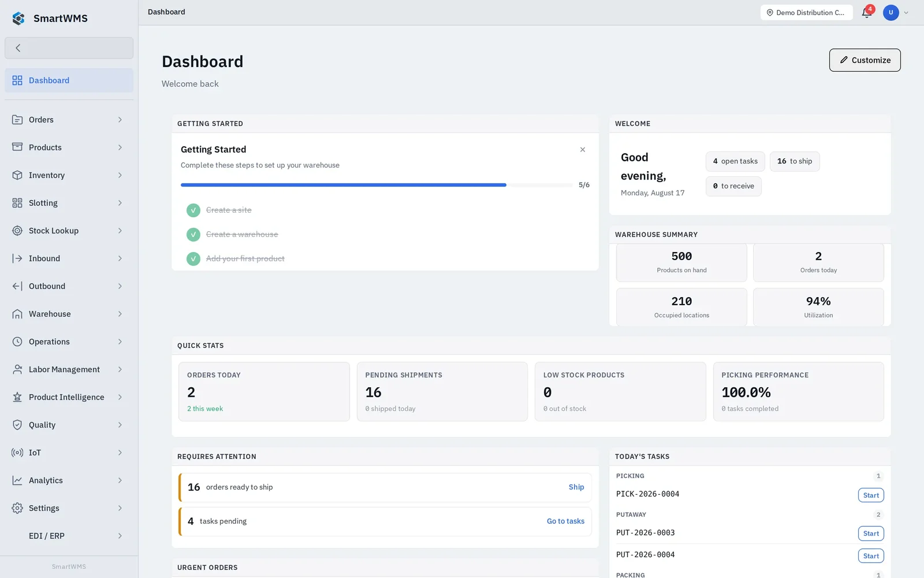This screenshot has width=924, height=578.
Task: Open the Labor Management menu item
Action: point(69,369)
